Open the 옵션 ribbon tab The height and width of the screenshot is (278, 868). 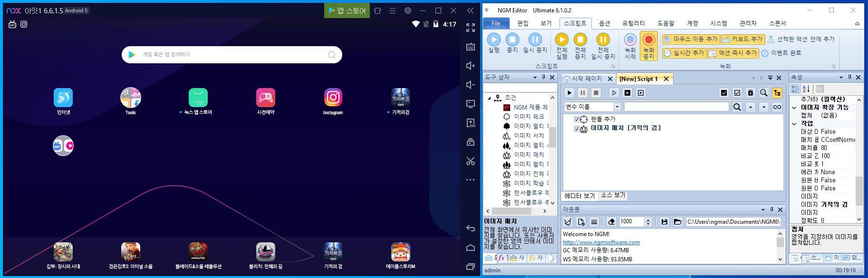(605, 23)
